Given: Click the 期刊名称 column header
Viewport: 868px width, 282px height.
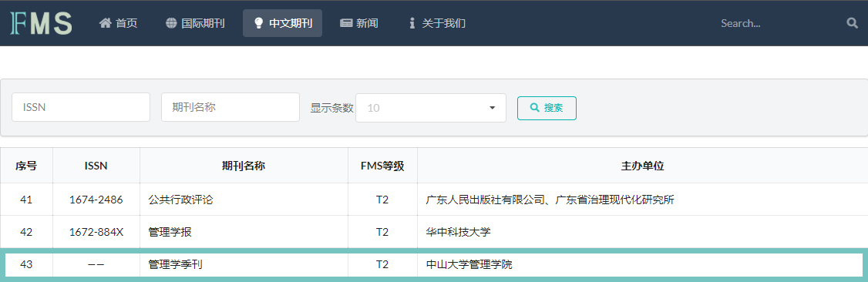Looking at the screenshot, I should [x=244, y=166].
